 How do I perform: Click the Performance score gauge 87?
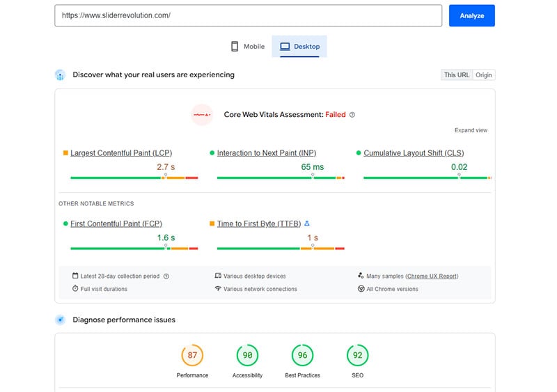click(x=192, y=355)
